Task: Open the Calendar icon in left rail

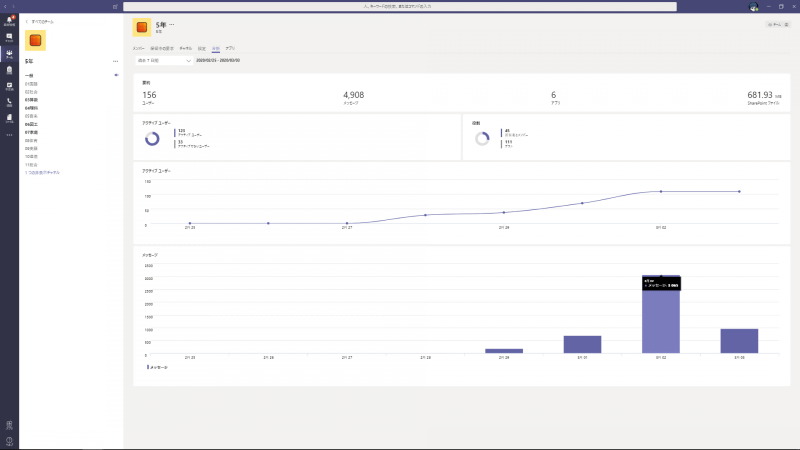Action: 9,86
